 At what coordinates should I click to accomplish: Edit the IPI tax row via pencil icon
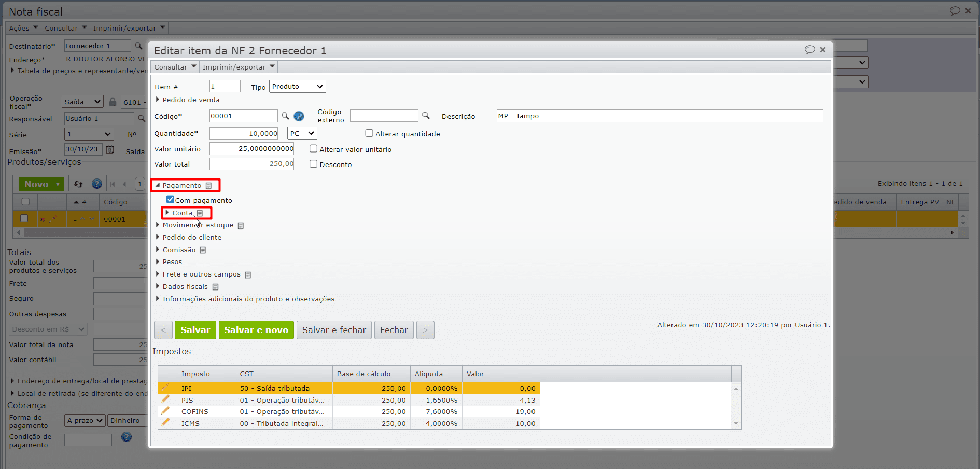165,388
